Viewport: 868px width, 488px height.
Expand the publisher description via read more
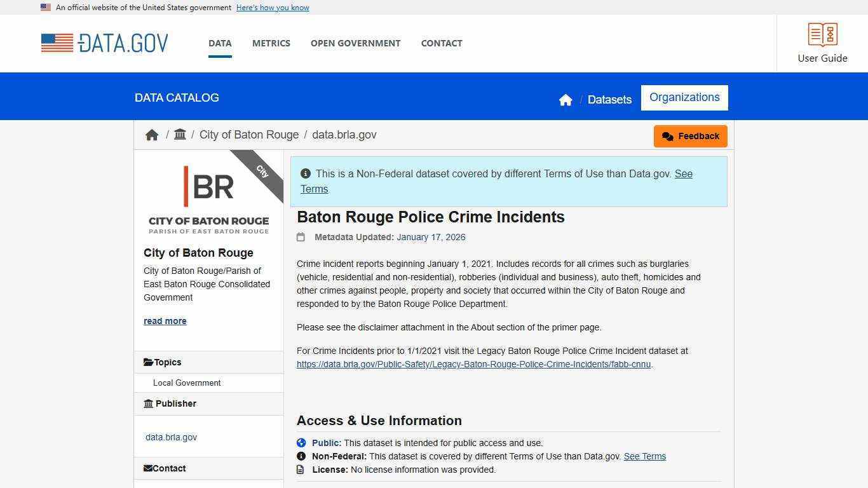point(165,321)
